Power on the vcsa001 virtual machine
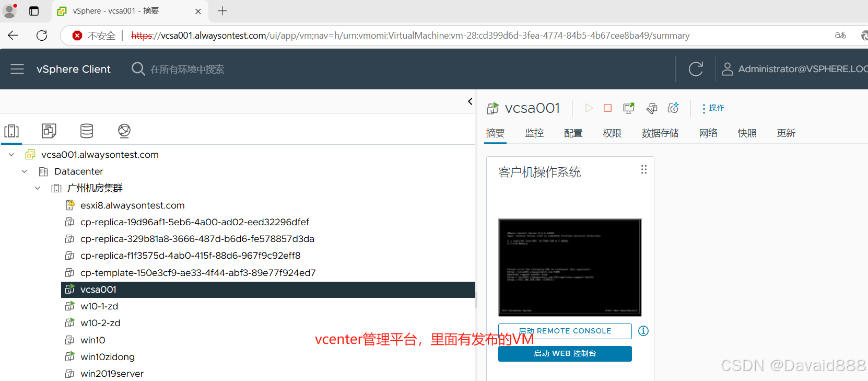868x381 pixels. coord(589,108)
